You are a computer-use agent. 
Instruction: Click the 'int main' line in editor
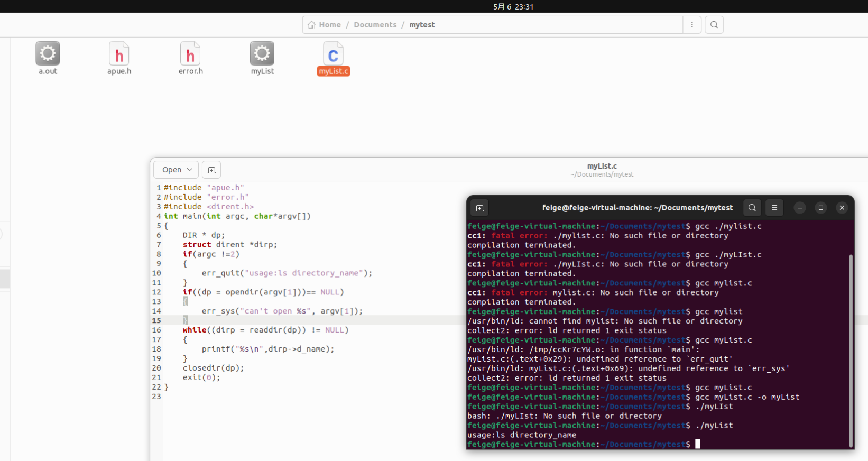237,216
